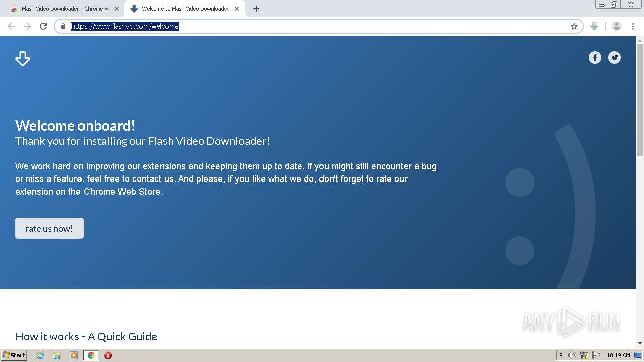
Task: Click the scrollbar up arrow
Action: coord(640,40)
